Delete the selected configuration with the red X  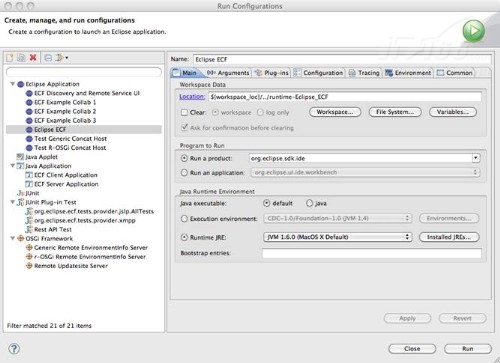click(x=33, y=58)
